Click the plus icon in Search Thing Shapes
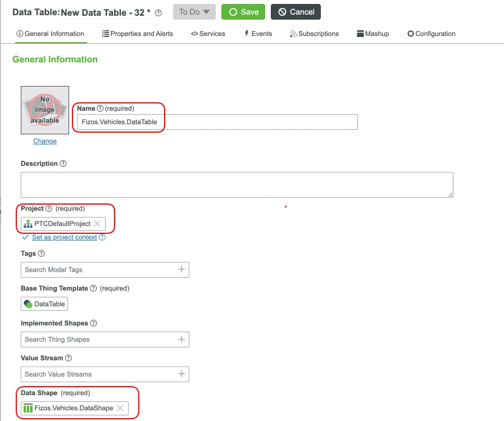Screen dimensions: 504x421 point(181,339)
